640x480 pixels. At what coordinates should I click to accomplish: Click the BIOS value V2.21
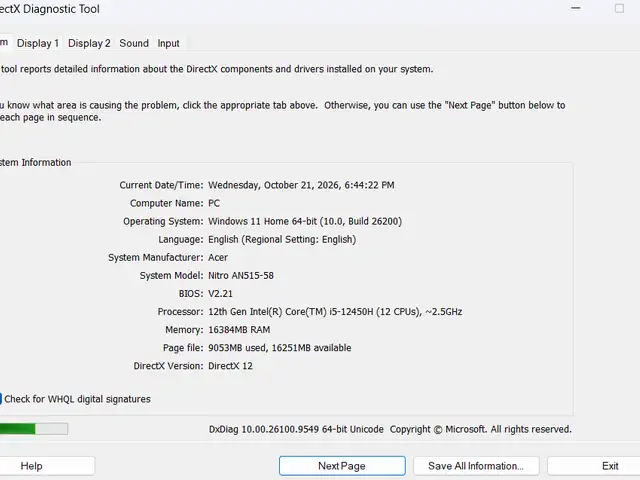click(220, 293)
